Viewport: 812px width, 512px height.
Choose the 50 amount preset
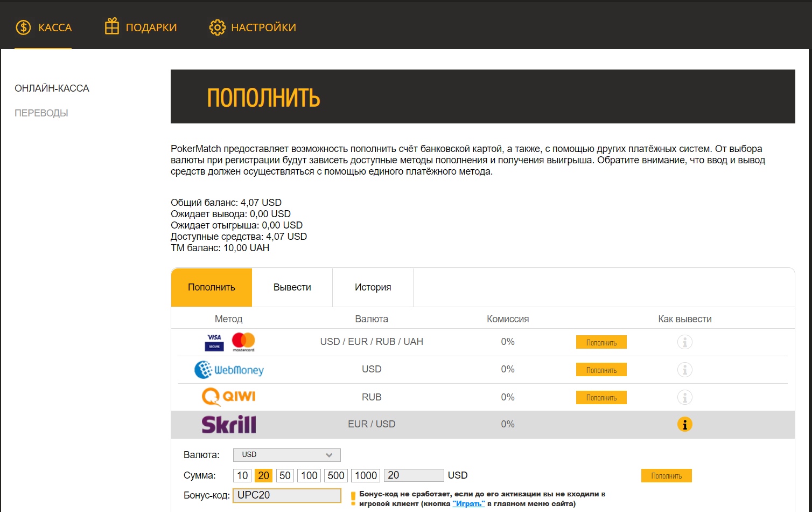pos(285,475)
